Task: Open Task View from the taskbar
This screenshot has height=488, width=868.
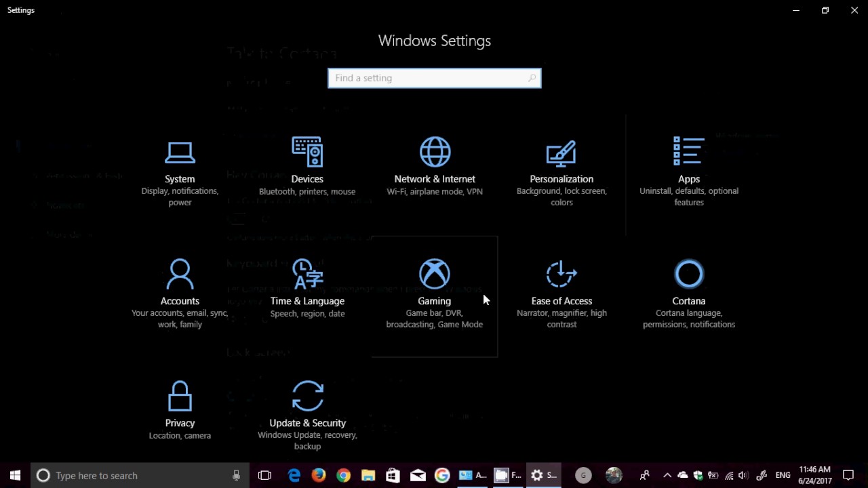Action: pyautogui.click(x=264, y=475)
